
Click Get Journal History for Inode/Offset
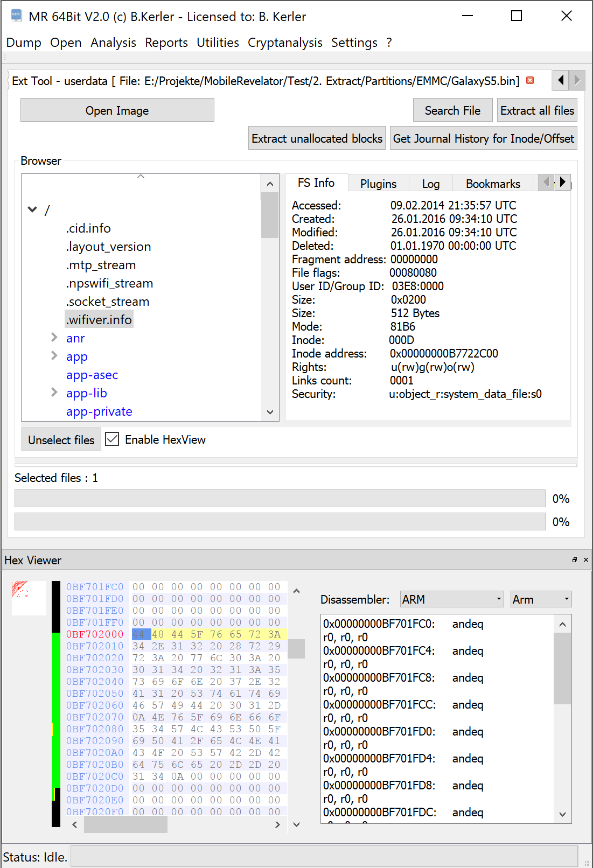pyautogui.click(x=483, y=138)
